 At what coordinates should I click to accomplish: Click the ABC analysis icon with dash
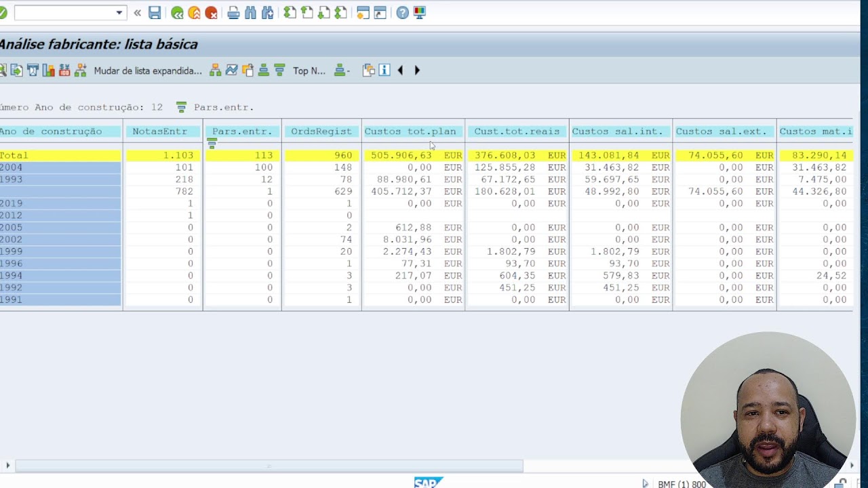[342, 70]
